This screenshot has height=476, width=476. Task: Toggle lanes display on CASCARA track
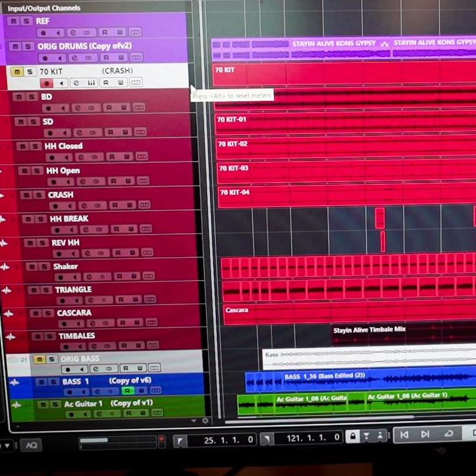[152, 322]
